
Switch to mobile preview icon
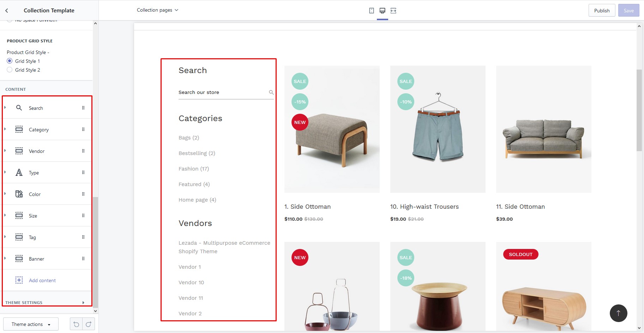[x=371, y=11]
